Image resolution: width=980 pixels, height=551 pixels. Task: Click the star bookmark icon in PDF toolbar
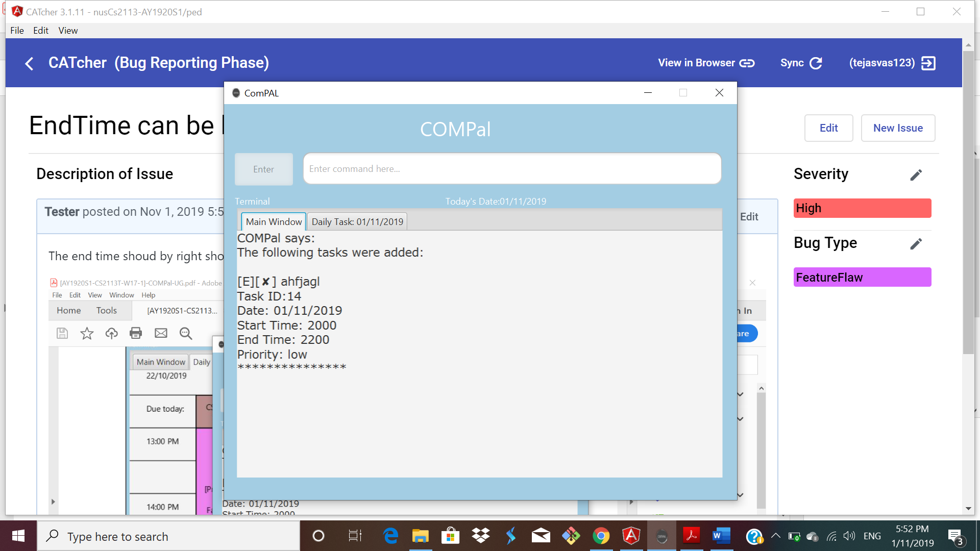pyautogui.click(x=87, y=333)
